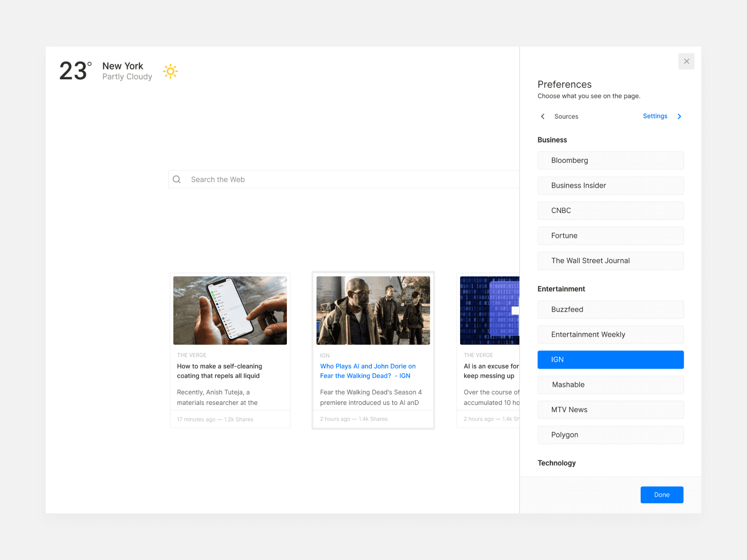Toggle CNBC source selection
747x560 pixels.
coord(610,211)
